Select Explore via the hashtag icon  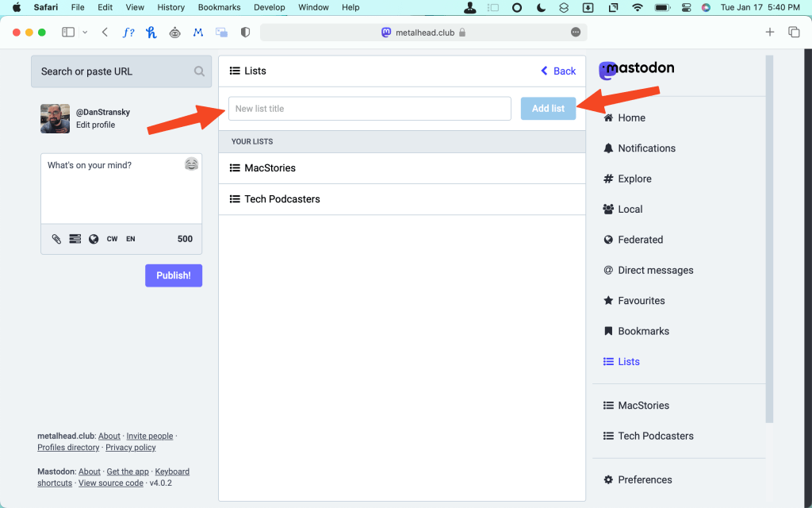point(607,179)
